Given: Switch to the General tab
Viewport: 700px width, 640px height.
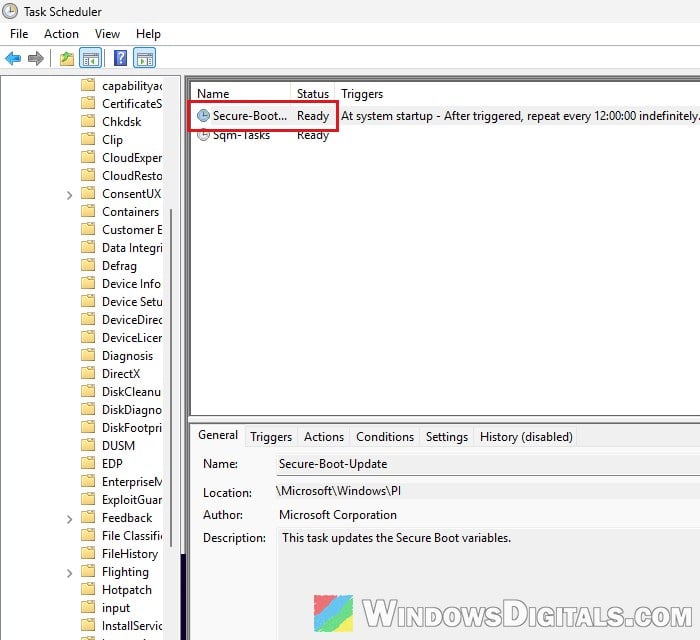Looking at the screenshot, I should coord(218,435).
